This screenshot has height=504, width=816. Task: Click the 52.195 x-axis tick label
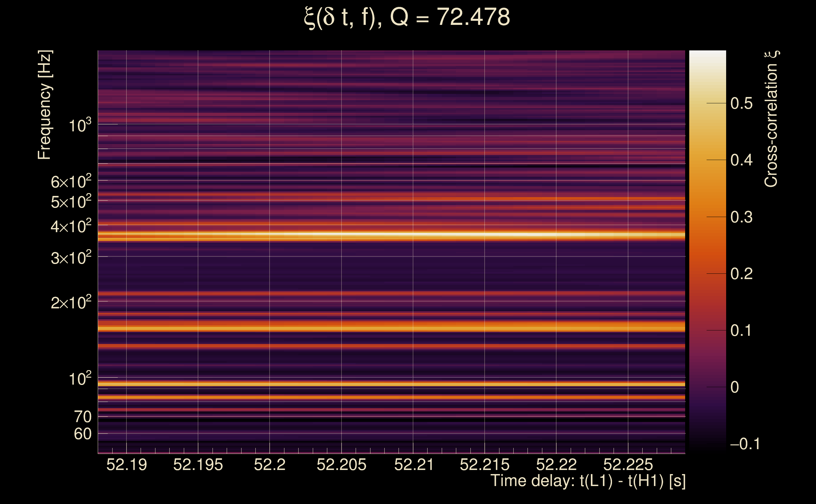[198, 465]
